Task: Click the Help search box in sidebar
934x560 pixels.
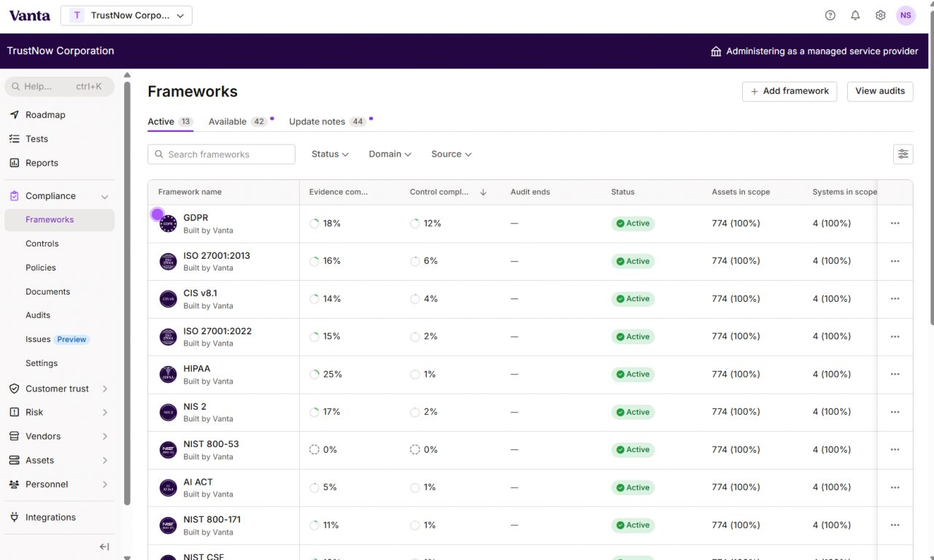Action: 59,86
